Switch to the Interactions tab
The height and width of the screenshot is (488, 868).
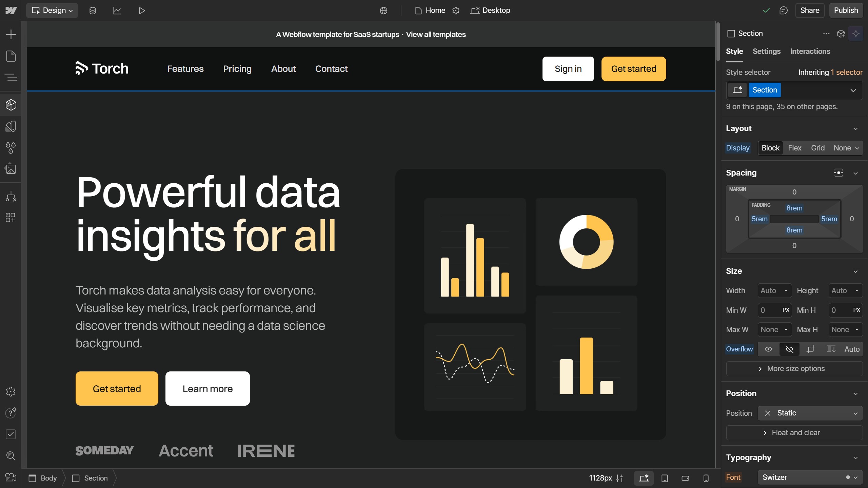pyautogui.click(x=810, y=52)
